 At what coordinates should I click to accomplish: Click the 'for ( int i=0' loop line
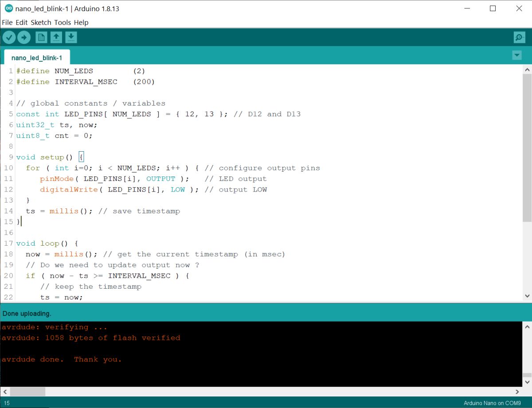[x=173, y=168]
